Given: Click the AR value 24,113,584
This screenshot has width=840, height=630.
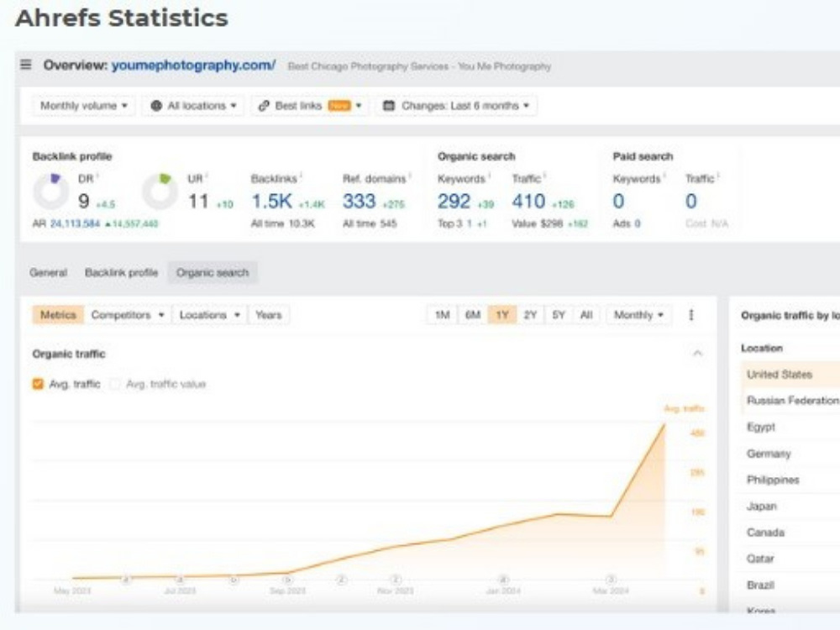Looking at the screenshot, I should point(75,223).
